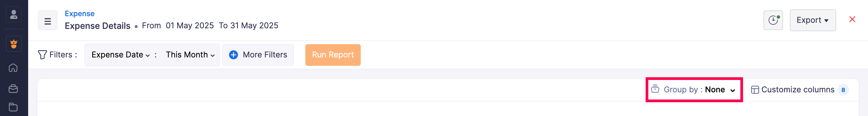Open the clock icon with green dot
Viewport: 868px width, 116px height.
pyautogui.click(x=773, y=20)
